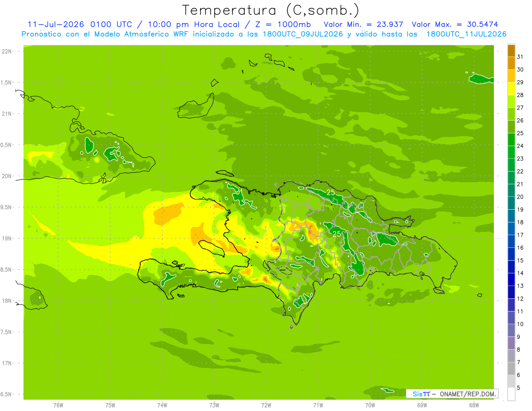Viewport: 532px width, 411px height.
Task: Click the legend scale value '21'
Action: [520, 184]
